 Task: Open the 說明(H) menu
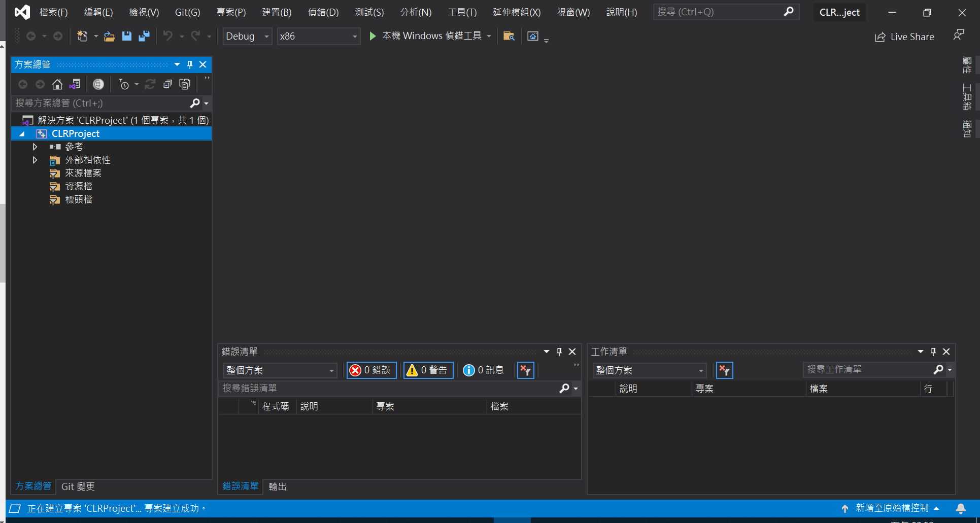622,12
